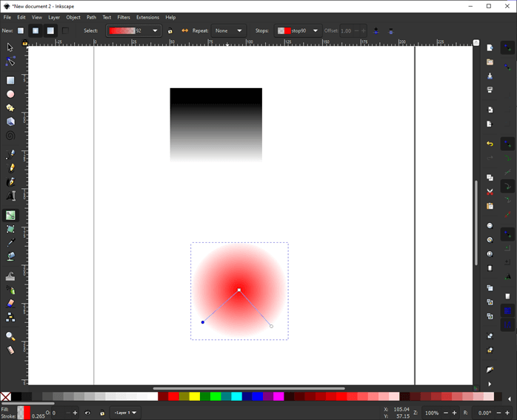Activate the Text tool
The height and width of the screenshot is (420, 517).
click(10, 196)
